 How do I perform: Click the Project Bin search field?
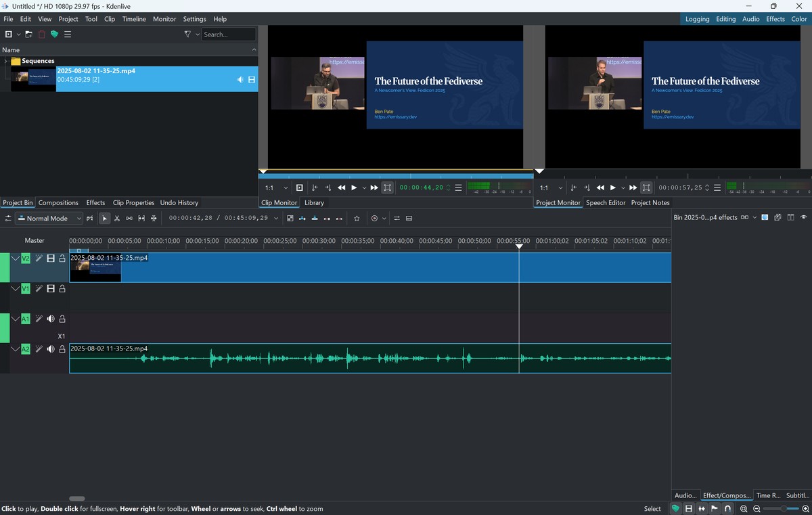tap(228, 35)
